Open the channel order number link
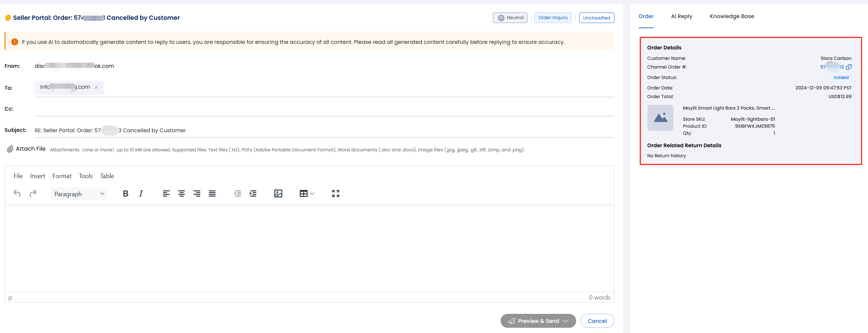The image size is (868, 333). point(832,67)
